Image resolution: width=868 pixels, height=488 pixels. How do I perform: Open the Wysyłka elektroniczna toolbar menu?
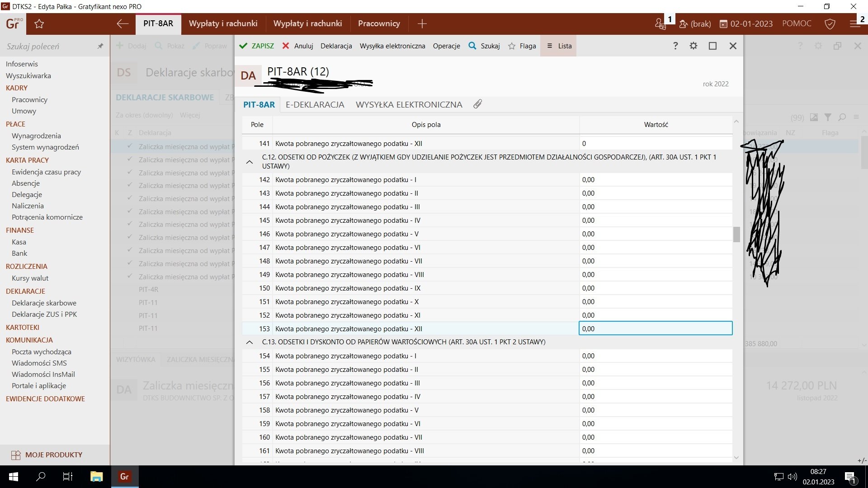(x=392, y=46)
